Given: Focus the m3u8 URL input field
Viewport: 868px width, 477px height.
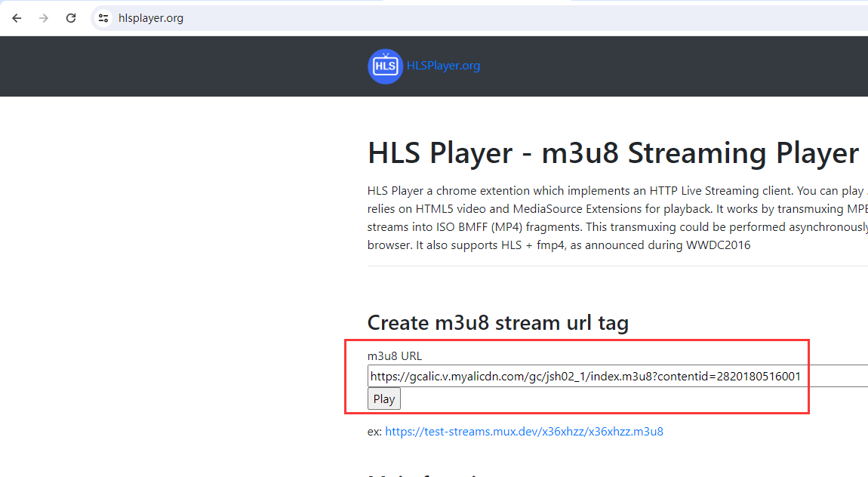Looking at the screenshot, I should (x=617, y=377).
